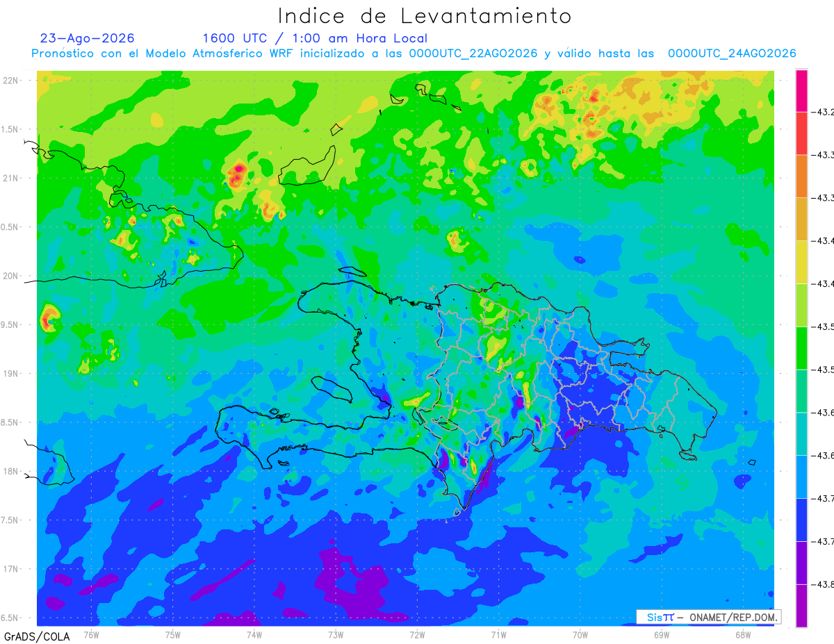Click the "22N" latitude label
This screenshot has height=644, width=834.
(10, 81)
